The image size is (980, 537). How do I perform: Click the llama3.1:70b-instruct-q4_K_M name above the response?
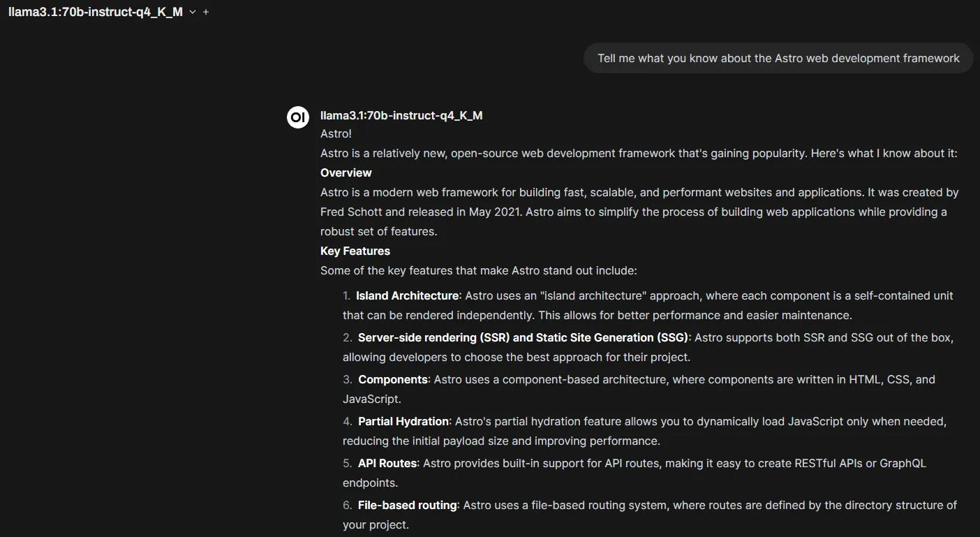(401, 115)
